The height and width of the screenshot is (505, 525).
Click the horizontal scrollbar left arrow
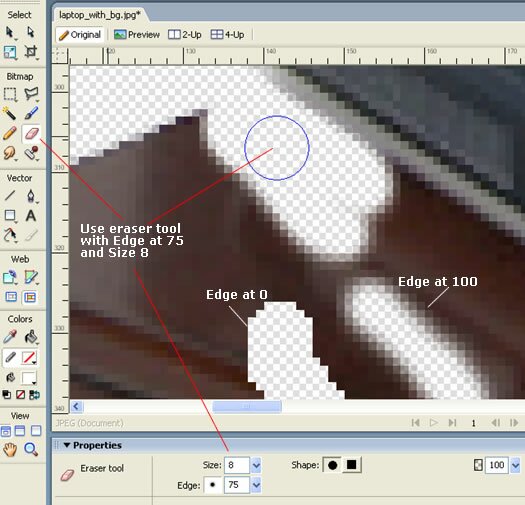click(x=76, y=407)
